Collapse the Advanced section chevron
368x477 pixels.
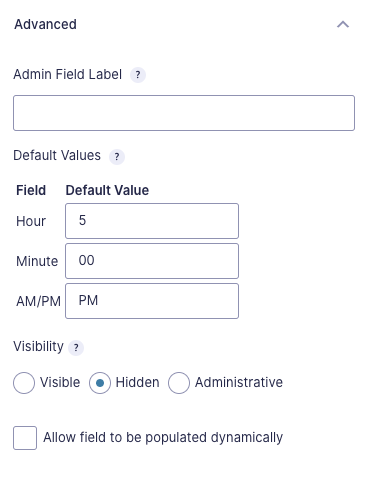coord(343,24)
